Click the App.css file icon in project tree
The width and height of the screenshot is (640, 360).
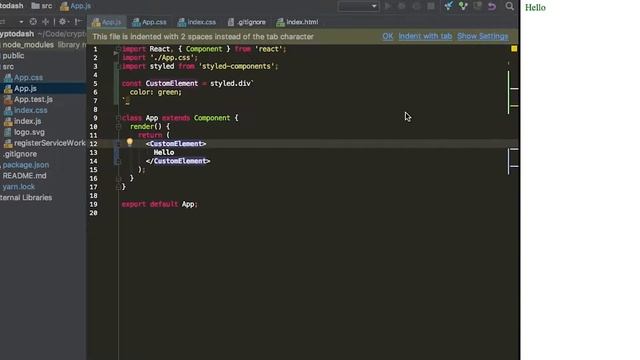point(8,77)
